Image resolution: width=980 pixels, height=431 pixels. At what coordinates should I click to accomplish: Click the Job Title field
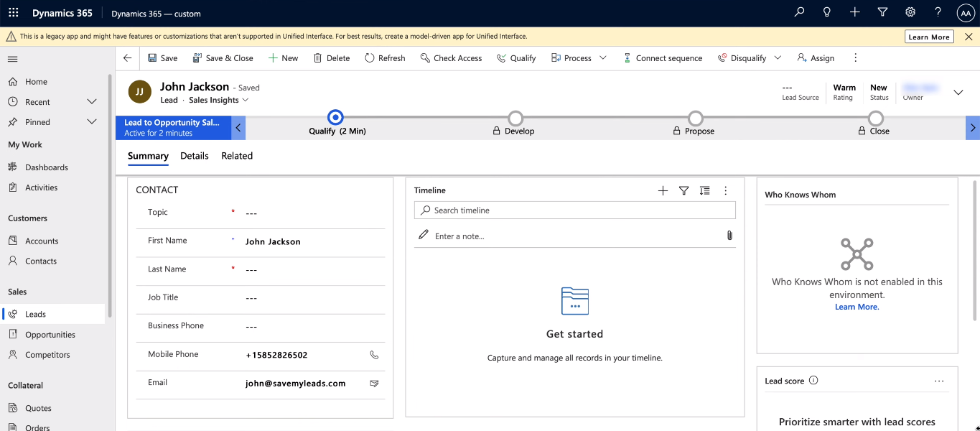[312, 298]
